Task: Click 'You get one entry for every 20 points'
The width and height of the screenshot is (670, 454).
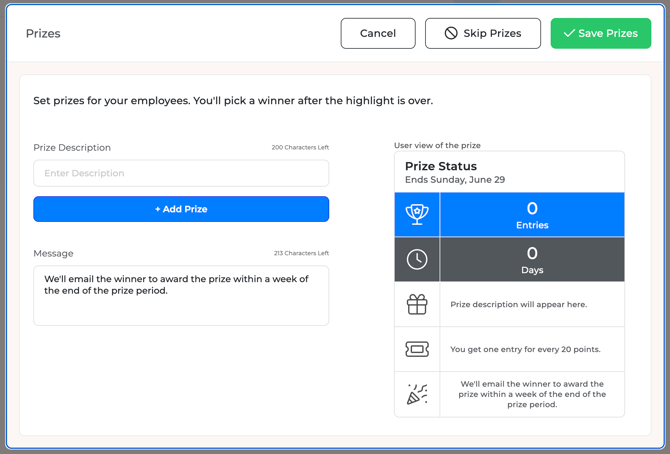Action: (x=525, y=349)
